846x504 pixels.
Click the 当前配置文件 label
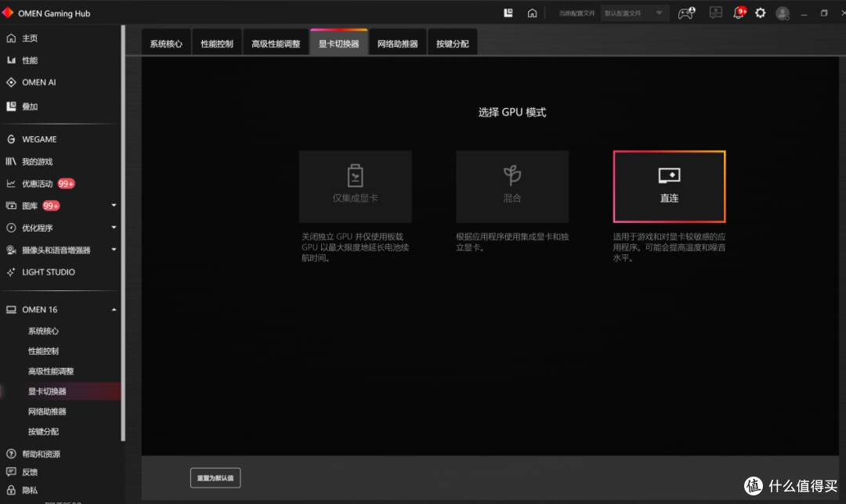[x=577, y=13]
